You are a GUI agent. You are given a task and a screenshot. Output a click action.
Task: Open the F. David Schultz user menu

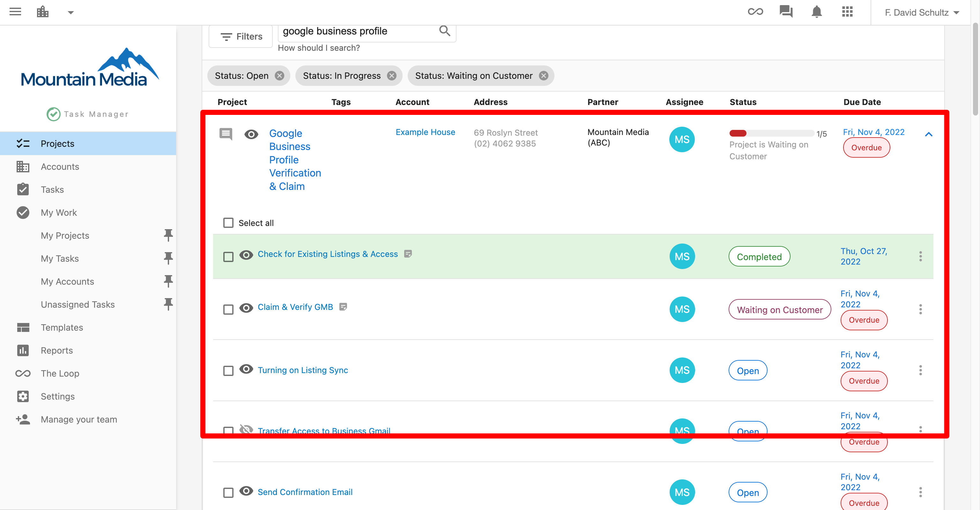coord(922,12)
